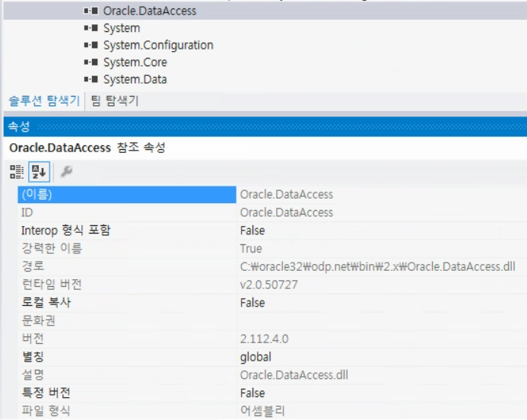This screenshot has height=420, width=527.
Task: Click the False value of 로컬 복사
Action: tap(252, 303)
